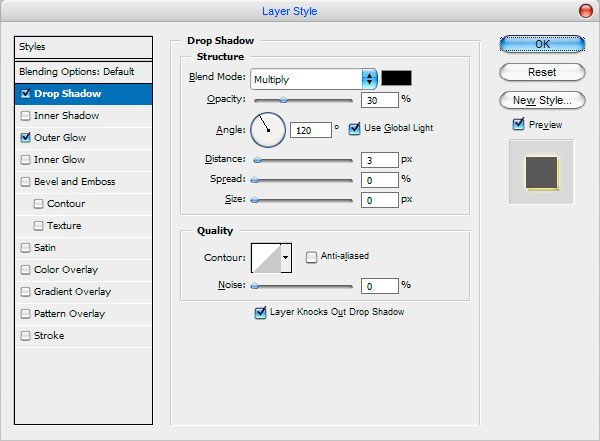Click the Angle value input field
The height and width of the screenshot is (441, 600).
(311, 130)
